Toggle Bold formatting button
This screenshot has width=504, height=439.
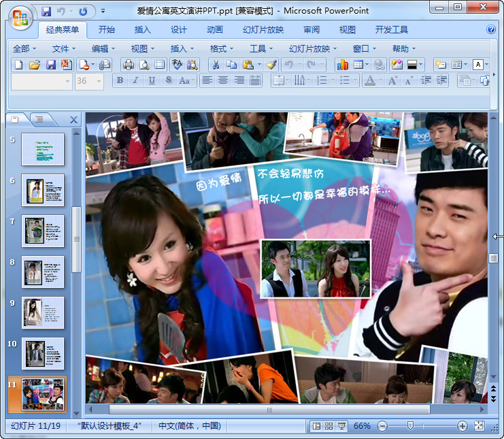click(120, 80)
